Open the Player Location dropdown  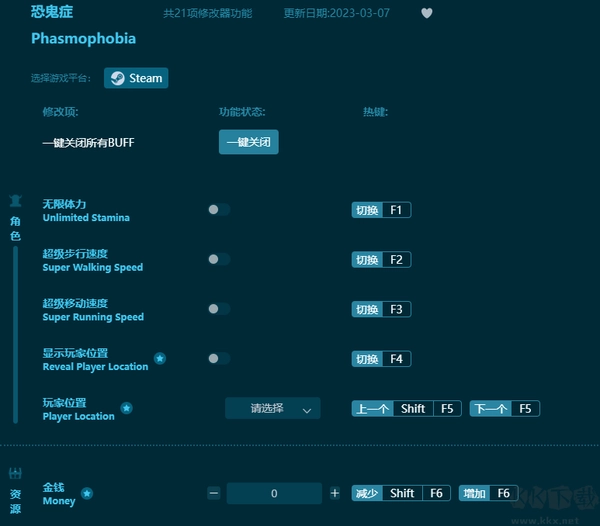(272, 408)
